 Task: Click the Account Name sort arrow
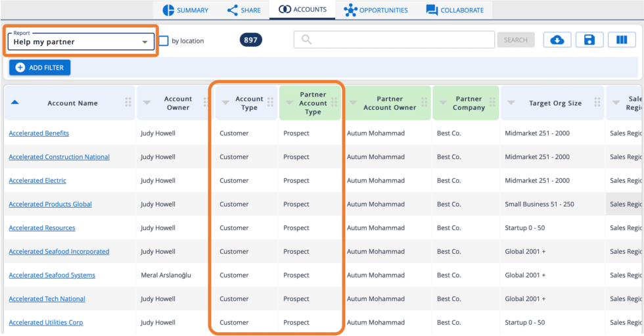coord(15,103)
